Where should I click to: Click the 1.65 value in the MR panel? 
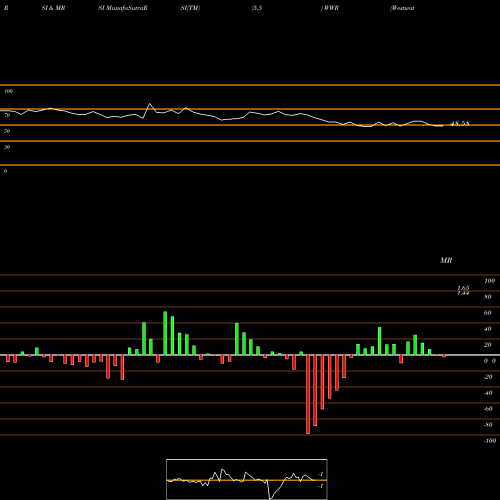[x=463, y=288]
